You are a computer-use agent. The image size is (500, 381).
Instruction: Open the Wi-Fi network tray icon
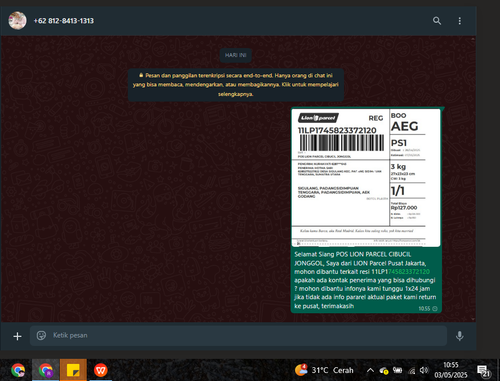(x=412, y=370)
